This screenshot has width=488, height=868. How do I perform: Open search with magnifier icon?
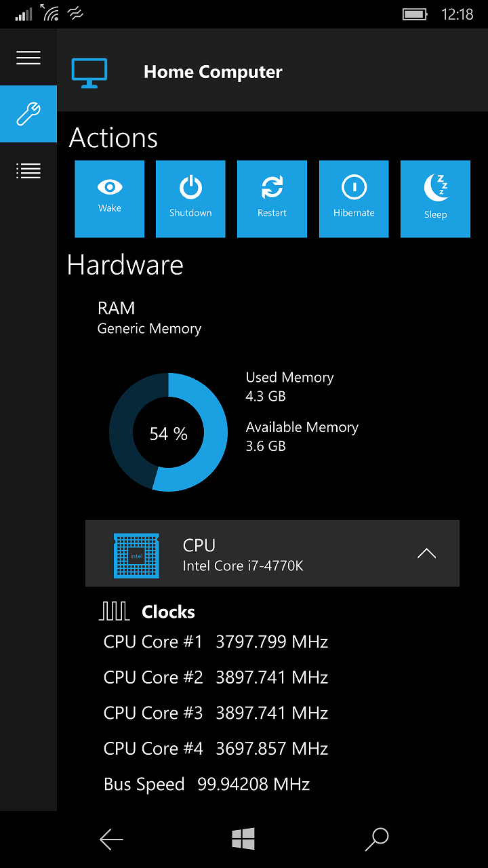coord(377,840)
